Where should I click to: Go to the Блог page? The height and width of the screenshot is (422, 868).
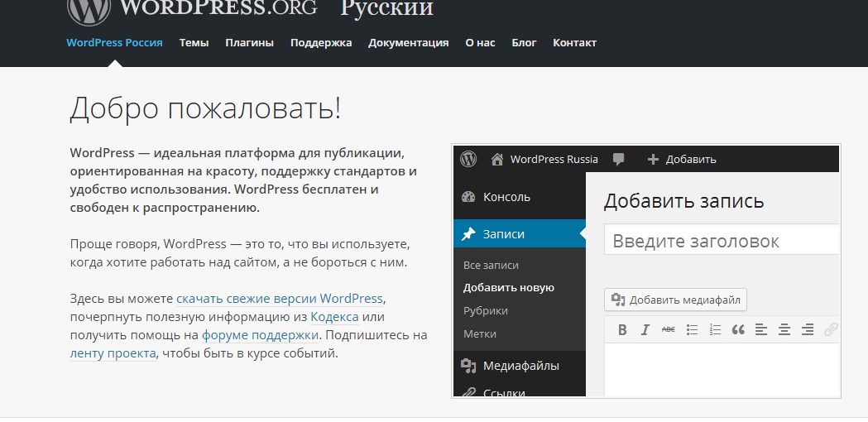click(525, 43)
